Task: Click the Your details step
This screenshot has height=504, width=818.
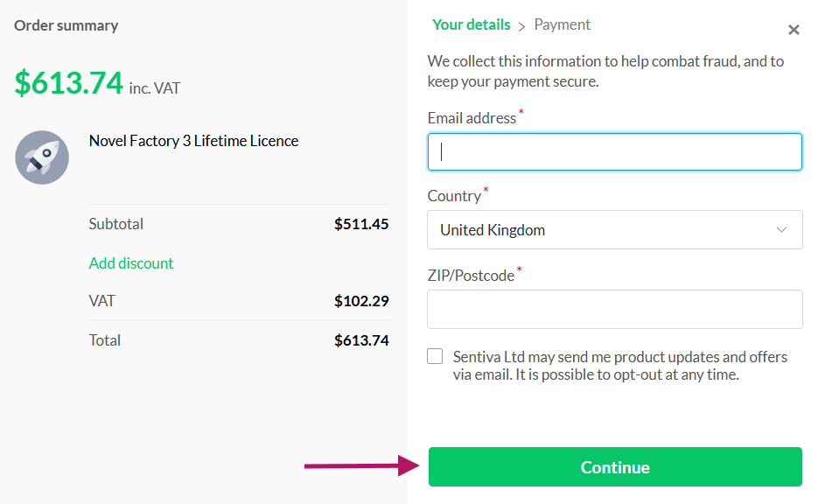Action: pyautogui.click(x=471, y=24)
